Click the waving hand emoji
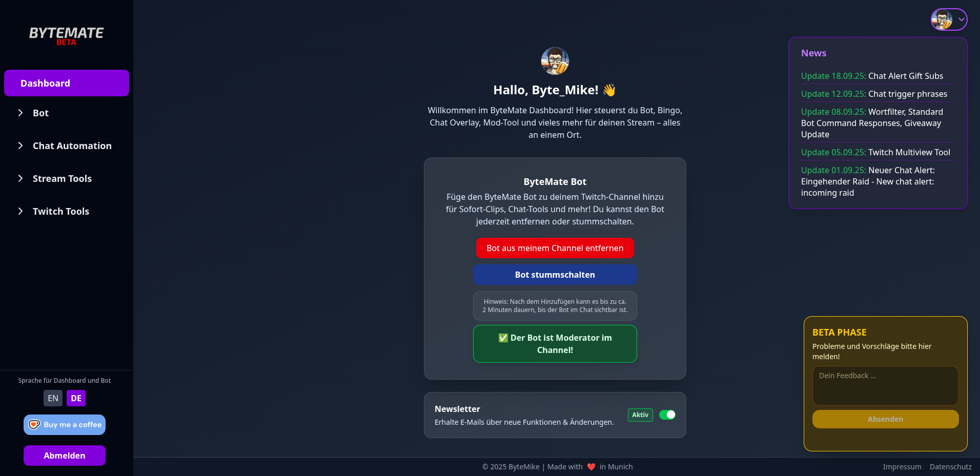 click(609, 90)
